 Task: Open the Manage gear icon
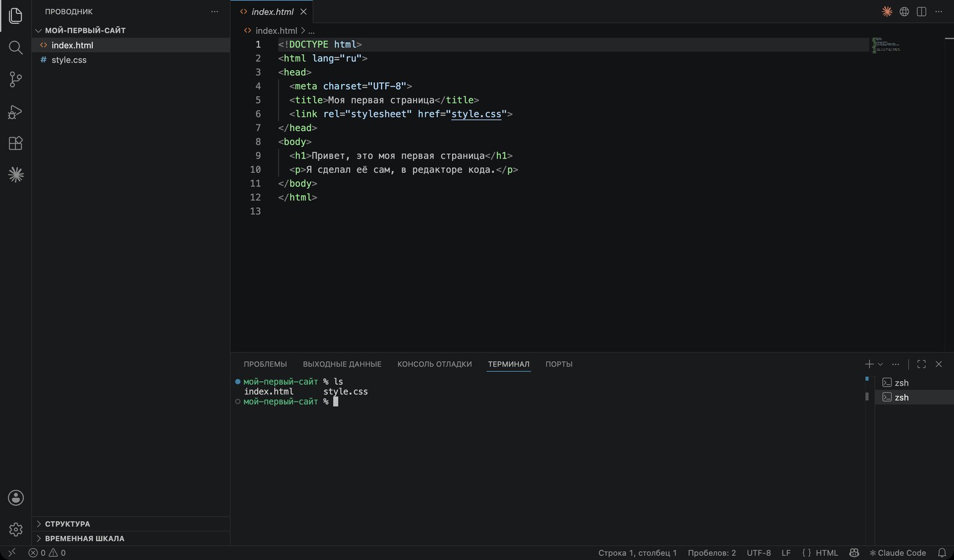[16, 529]
